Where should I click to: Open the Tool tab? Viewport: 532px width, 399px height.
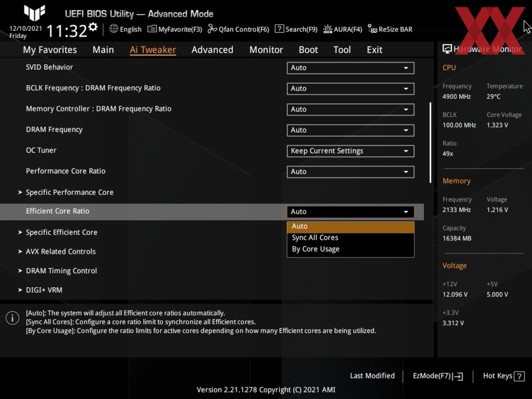pos(342,50)
